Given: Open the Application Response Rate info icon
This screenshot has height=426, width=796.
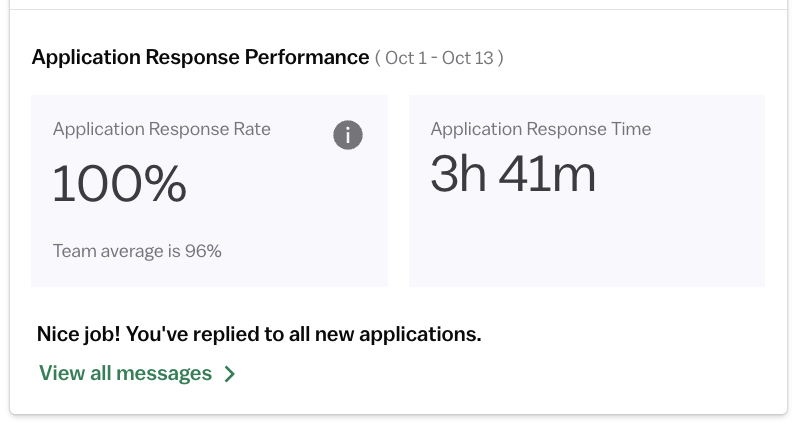Looking at the screenshot, I should point(348,135).
